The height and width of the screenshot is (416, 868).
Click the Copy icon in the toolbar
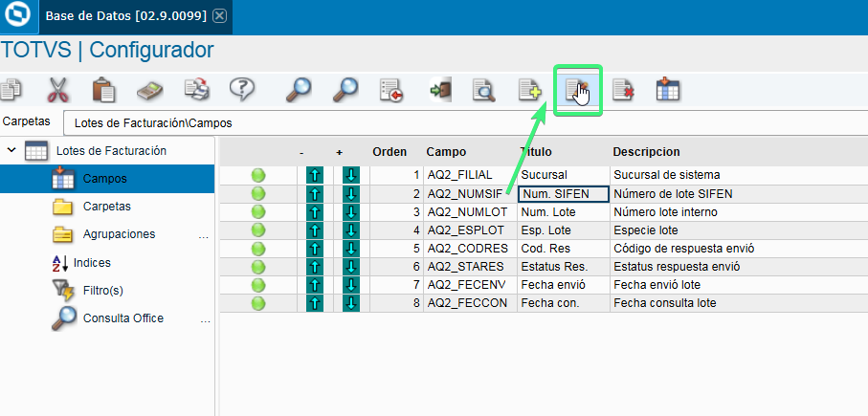[x=10, y=90]
